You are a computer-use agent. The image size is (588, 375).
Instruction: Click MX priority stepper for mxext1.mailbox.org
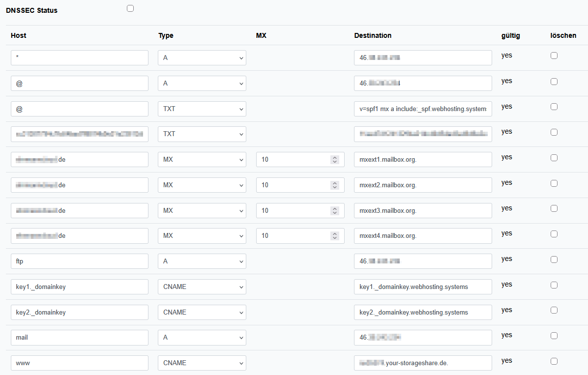[x=335, y=159]
